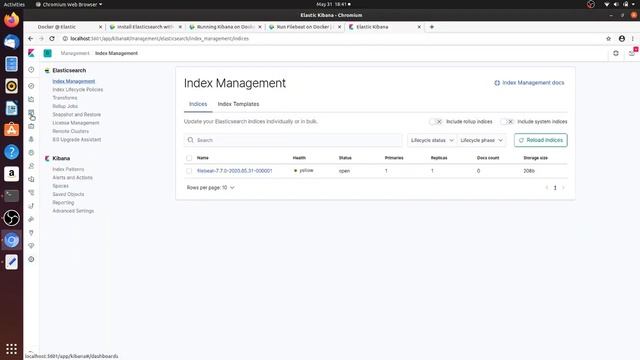Open filebeat-7.7.0-2020.05.31-000001 index link
The width and height of the screenshot is (640, 360).
[x=234, y=171]
